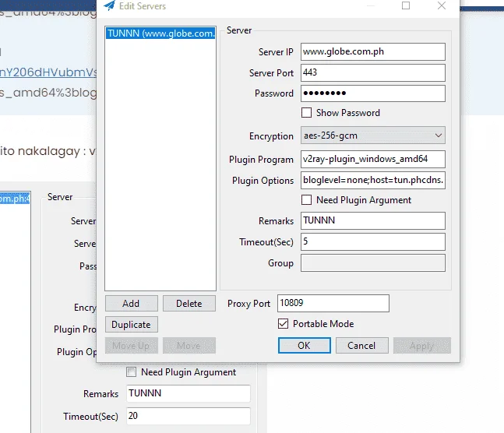Open the nY206dHVubmV link in background page
Screen dimensions: 504x433
(48, 72)
